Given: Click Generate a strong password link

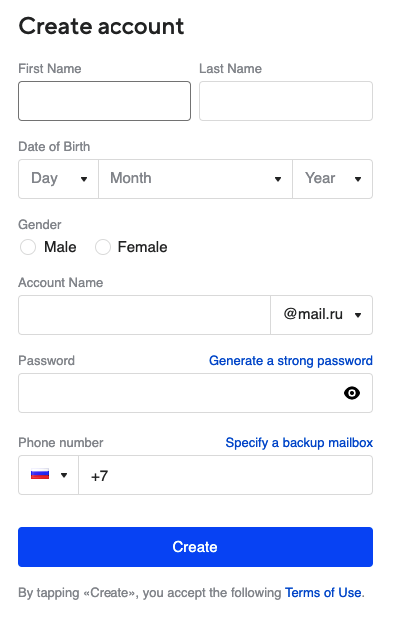Looking at the screenshot, I should 291,361.
